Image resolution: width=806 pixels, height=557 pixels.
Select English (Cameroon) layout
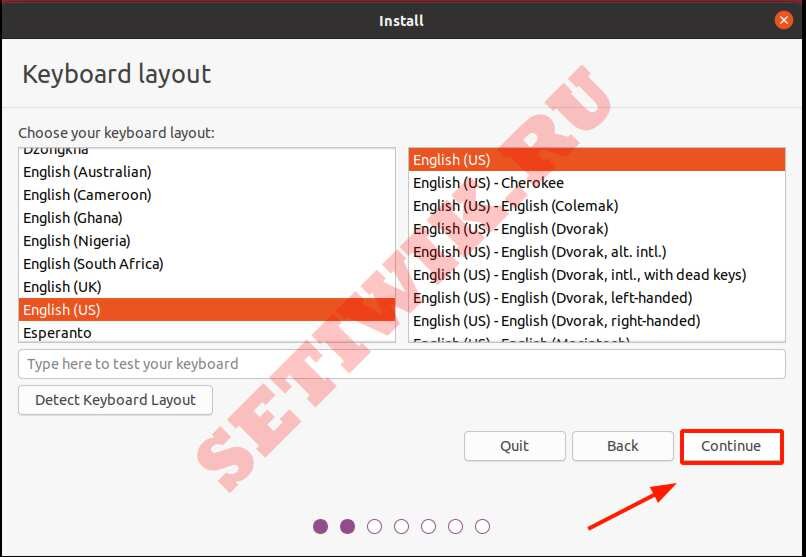coord(207,195)
